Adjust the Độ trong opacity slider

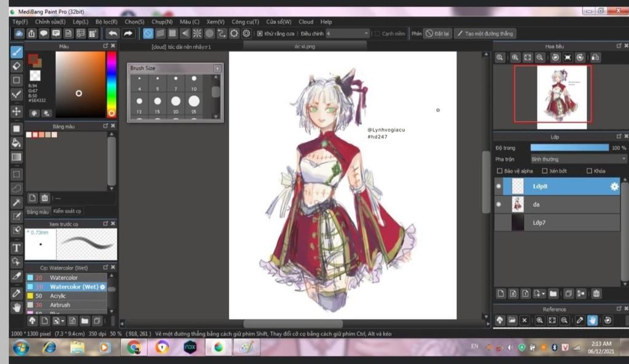pyautogui.click(x=569, y=147)
